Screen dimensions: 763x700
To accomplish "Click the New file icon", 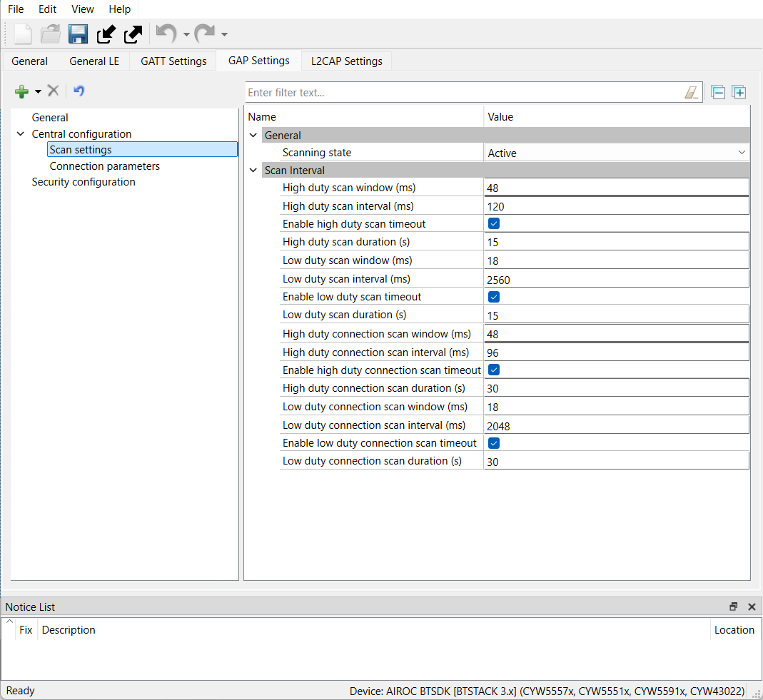I will point(24,34).
